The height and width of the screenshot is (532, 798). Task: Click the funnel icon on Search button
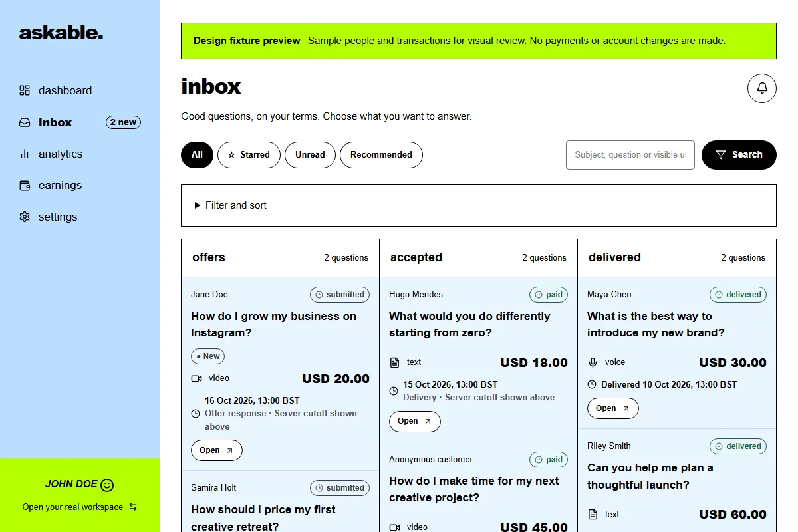[721, 155]
